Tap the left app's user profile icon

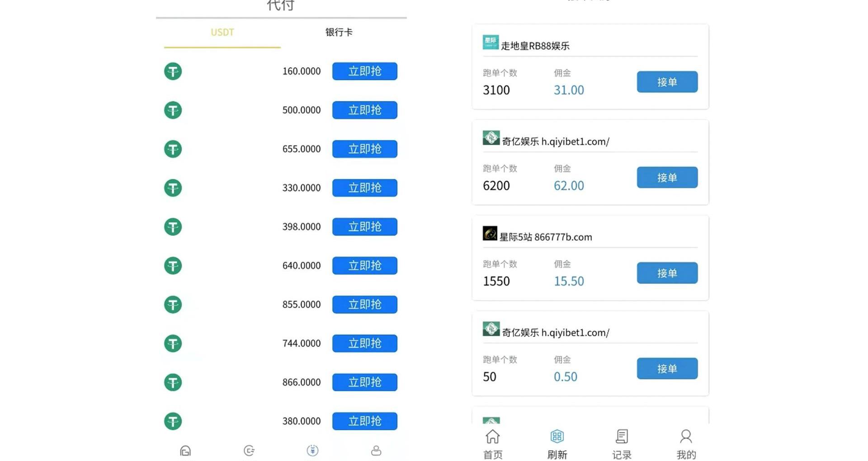[376, 451]
